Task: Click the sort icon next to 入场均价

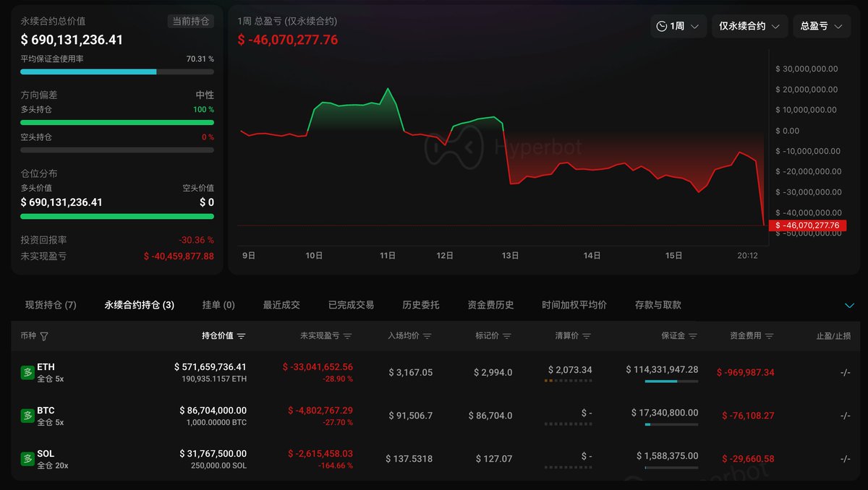Action: point(427,336)
